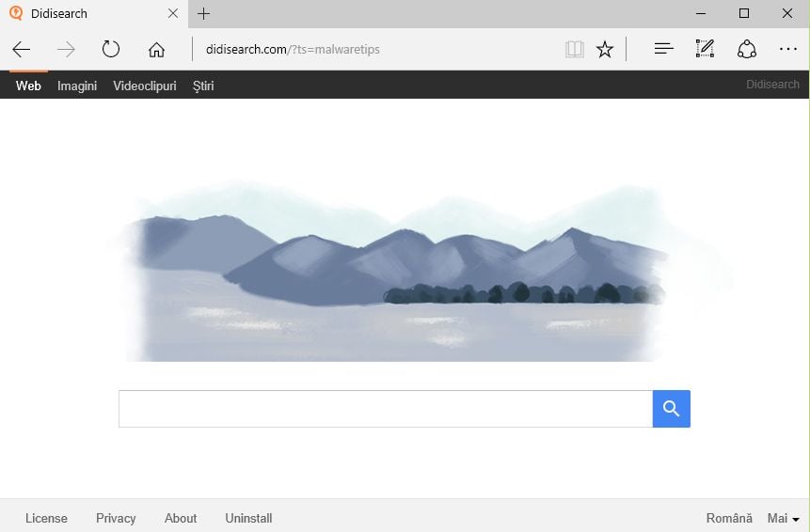
Task: Open a new tab with plus button
Action: pyautogui.click(x=203, y=13)
